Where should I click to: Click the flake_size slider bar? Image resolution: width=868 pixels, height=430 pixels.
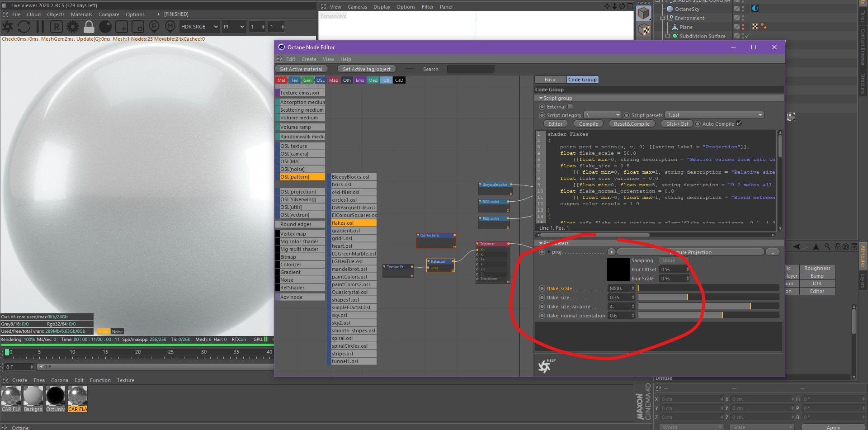[x=708, y=298]
